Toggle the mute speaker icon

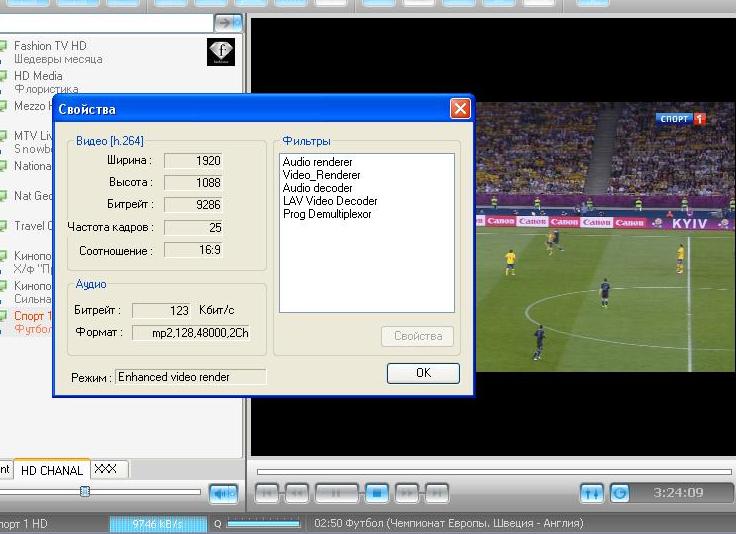coord(223,492)
